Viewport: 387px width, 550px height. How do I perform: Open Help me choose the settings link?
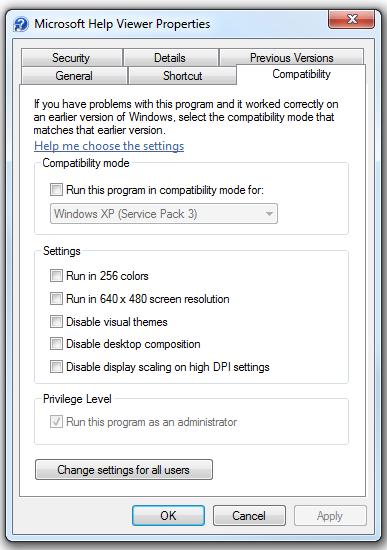tap(109, 146)
